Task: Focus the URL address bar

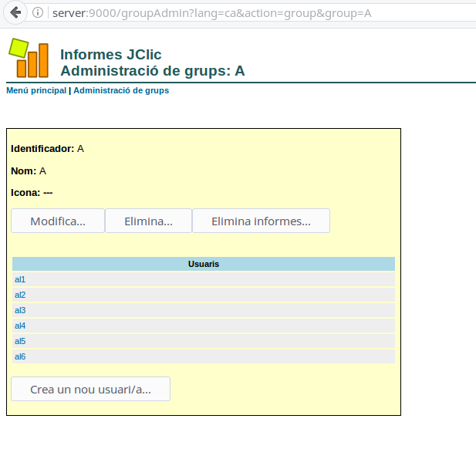Action: pos(231,13)
